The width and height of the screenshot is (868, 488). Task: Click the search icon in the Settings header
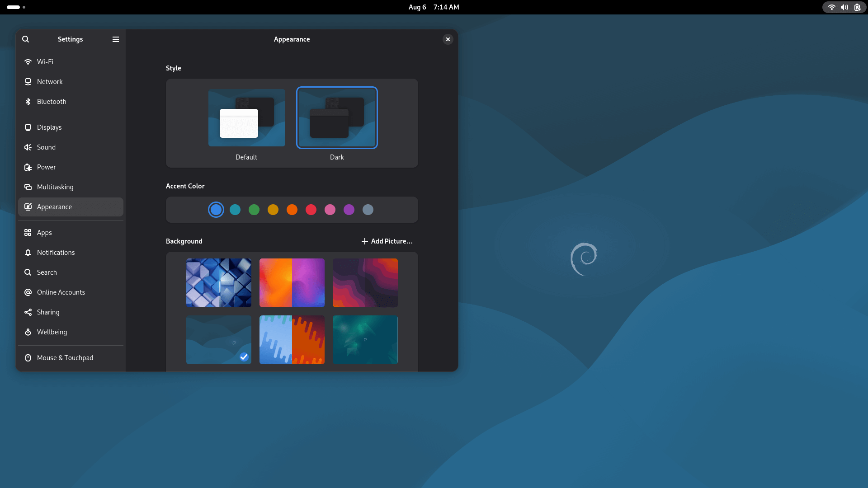[x=25, y=39]
